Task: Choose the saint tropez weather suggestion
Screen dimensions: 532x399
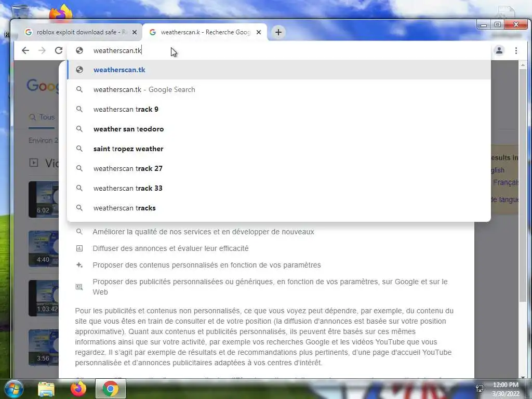Action: click(x=279, y=149)
